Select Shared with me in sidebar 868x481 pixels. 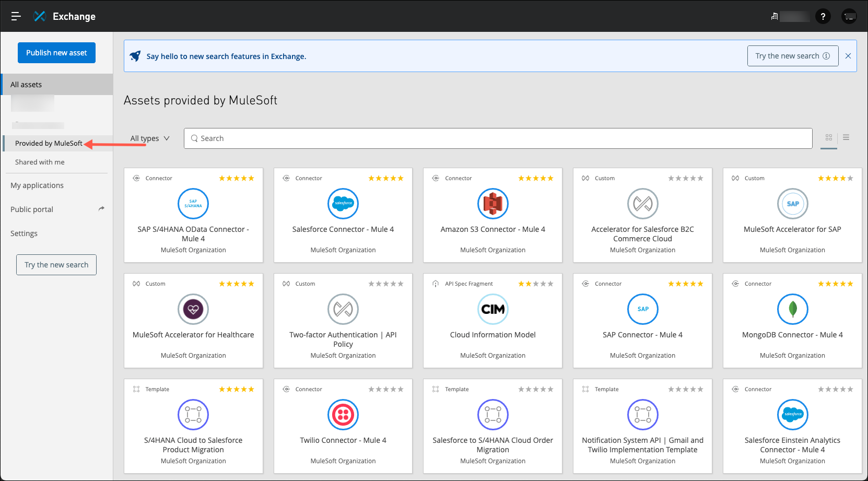[40, 162]
